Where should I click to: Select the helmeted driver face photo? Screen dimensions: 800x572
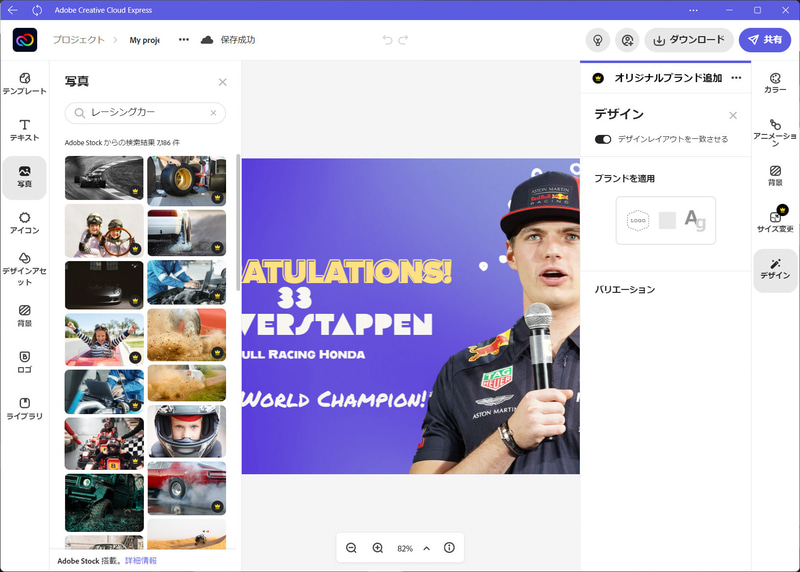click(x=187, y=431)
